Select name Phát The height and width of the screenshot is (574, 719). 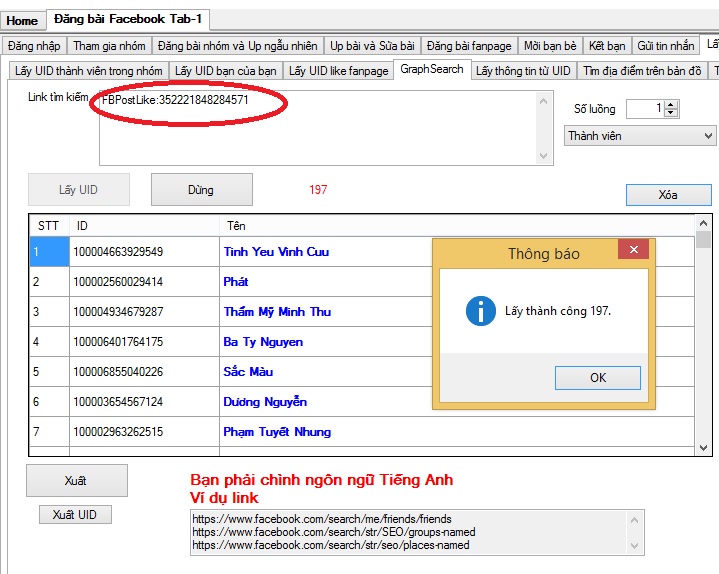pos(236,281)
